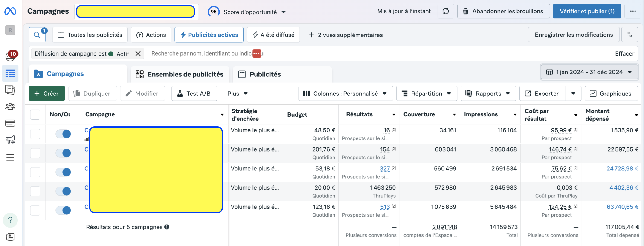Open the first campaign's chart bars icon
Viewport: 644px width, 246px height.
(x=87, y=139)
